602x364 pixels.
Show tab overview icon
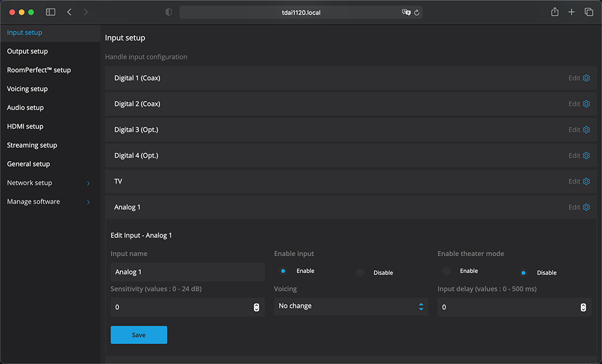589,12
